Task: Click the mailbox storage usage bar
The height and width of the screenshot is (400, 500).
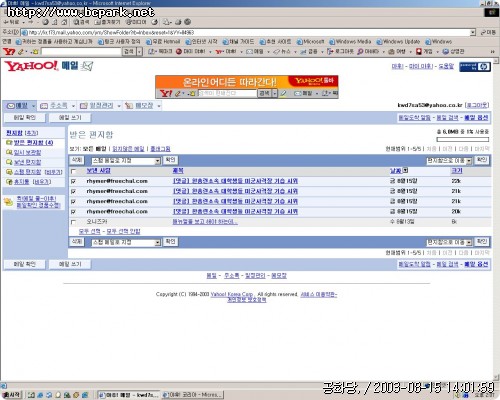Action: pos(463,140)
